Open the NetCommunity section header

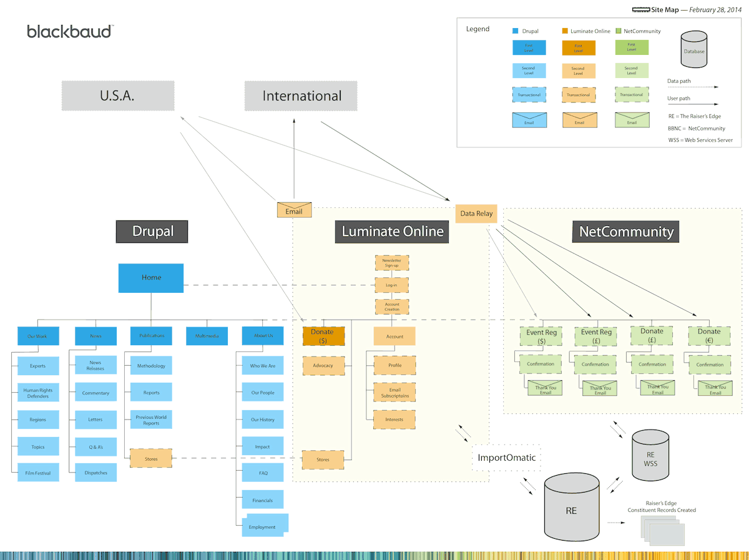(626, 232)
